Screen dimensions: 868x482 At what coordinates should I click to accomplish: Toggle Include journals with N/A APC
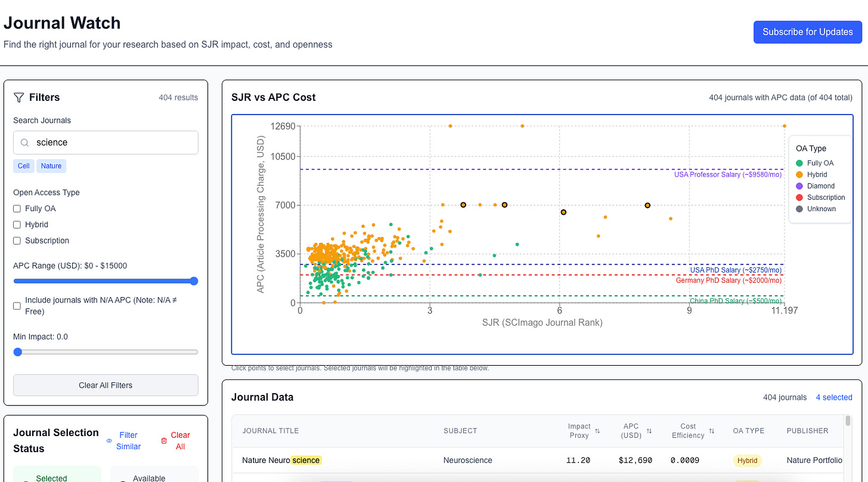coord(17,306)
